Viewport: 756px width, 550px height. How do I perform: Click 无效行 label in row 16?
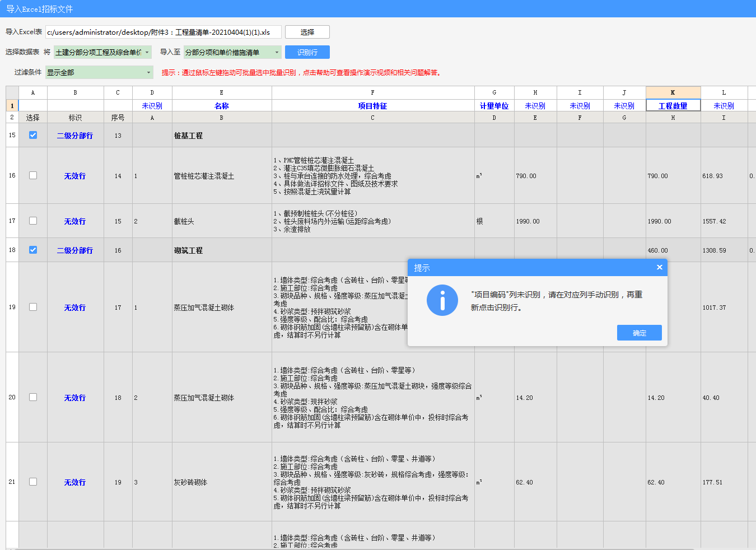click(75, 176)
